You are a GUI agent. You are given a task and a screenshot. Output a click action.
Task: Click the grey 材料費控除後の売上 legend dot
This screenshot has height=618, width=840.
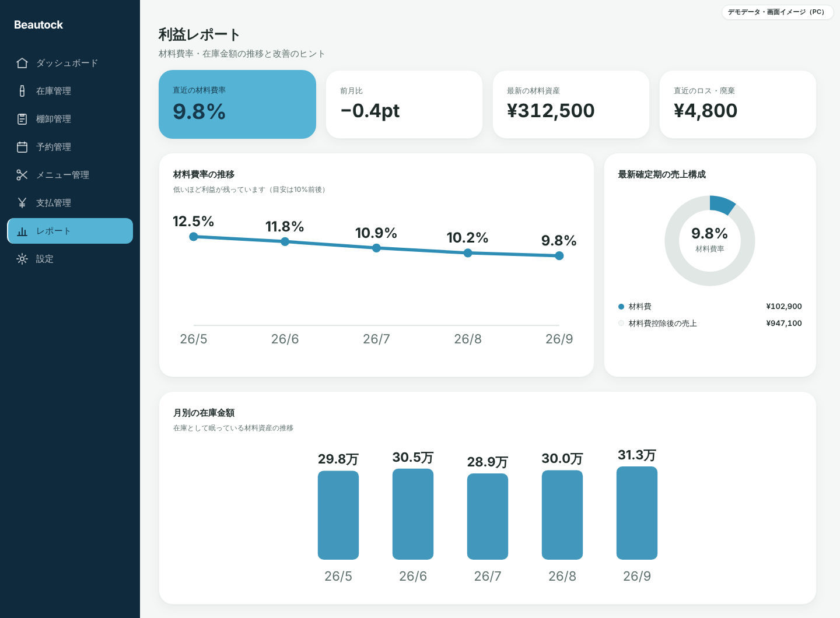(621, 324)
